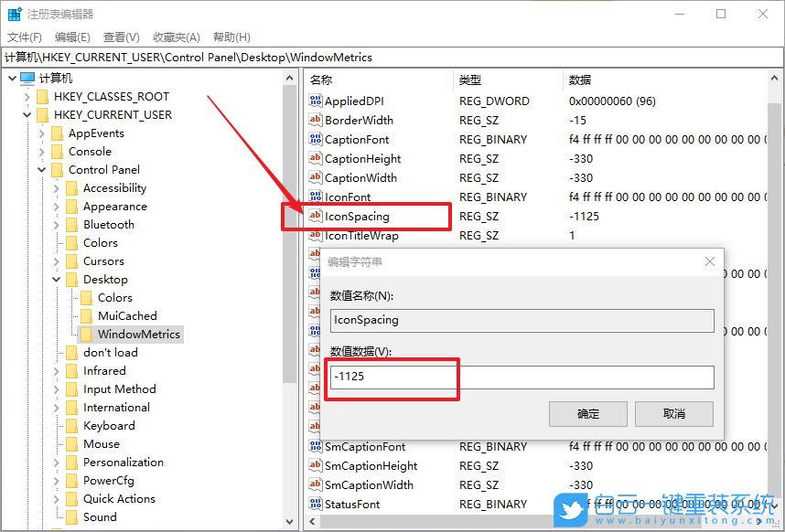This screenshot has width=785, height=532.
Task: Click the 确定 button in the edit dialog
Action: [587, 413]
